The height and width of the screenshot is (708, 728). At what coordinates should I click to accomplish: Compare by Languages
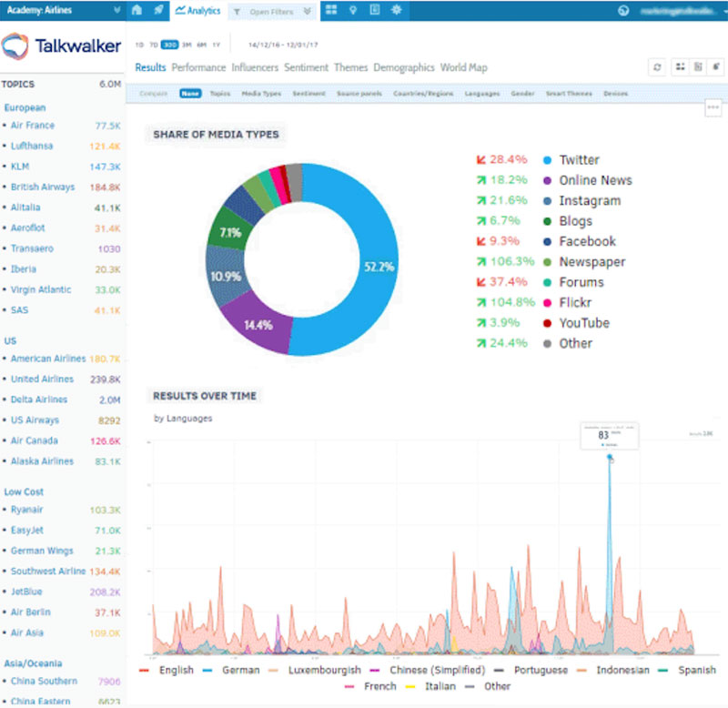pyautogui.click(x=482, y=94)
